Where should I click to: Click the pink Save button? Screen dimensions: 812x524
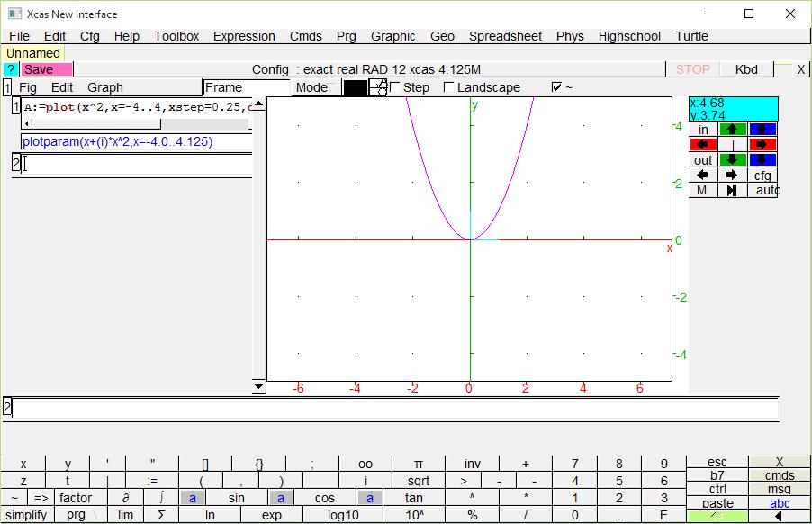pyautogui.click(x=46, y=69)
